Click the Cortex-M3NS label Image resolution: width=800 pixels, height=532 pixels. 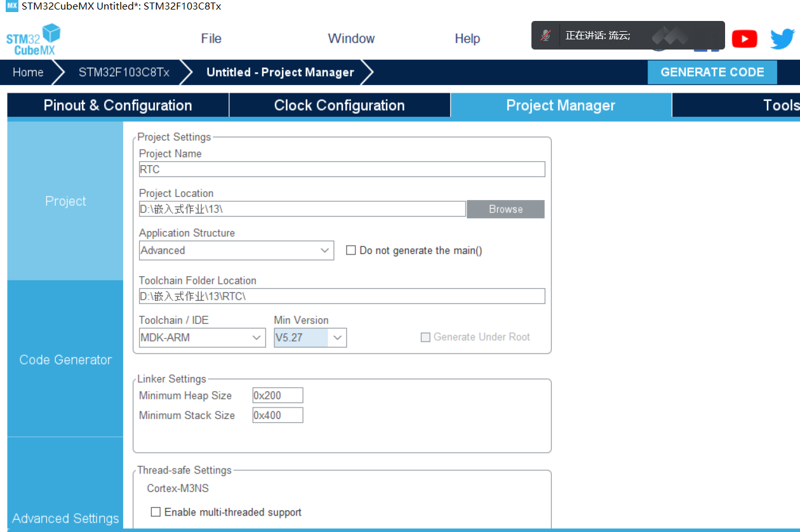coord(178,489)
